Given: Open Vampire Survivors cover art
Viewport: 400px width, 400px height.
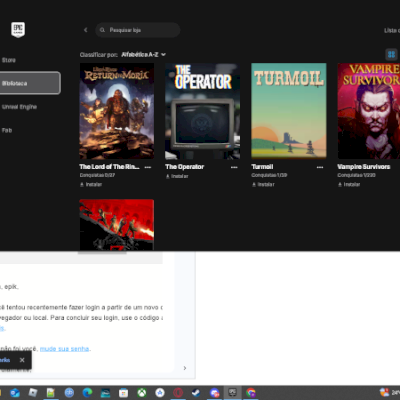Looking at the screenshot, I should click(x=369, y=111).
